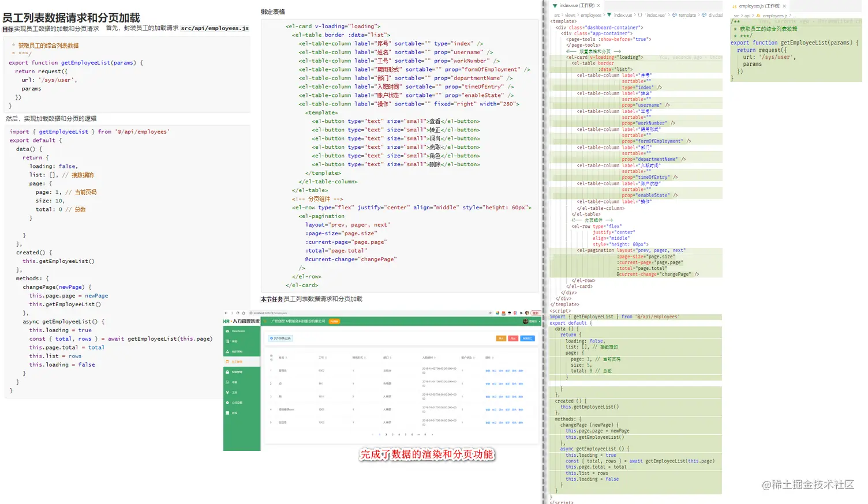The width and height of the screenshot is (868, 504).
Task: Open the 'template' breadcrumb in the index.vue editor
Action: (x=687, y=15)
